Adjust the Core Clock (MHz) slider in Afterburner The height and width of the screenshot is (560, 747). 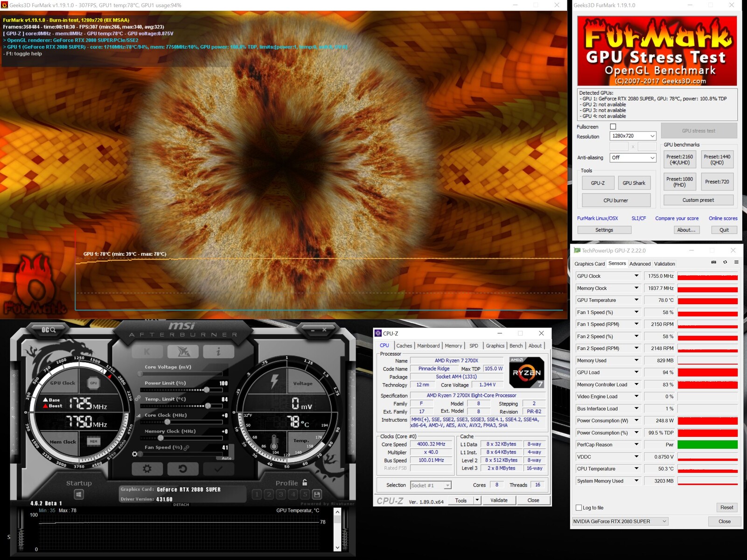click(181, 422)
